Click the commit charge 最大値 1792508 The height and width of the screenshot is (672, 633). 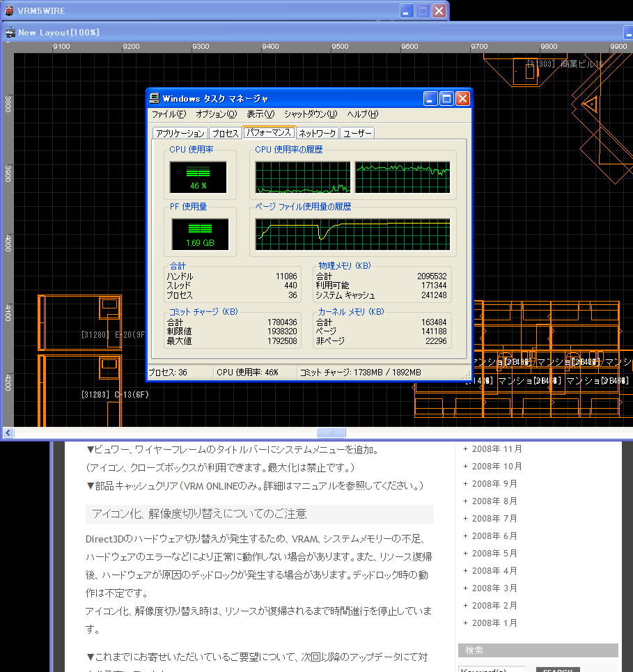pos(282,341)
